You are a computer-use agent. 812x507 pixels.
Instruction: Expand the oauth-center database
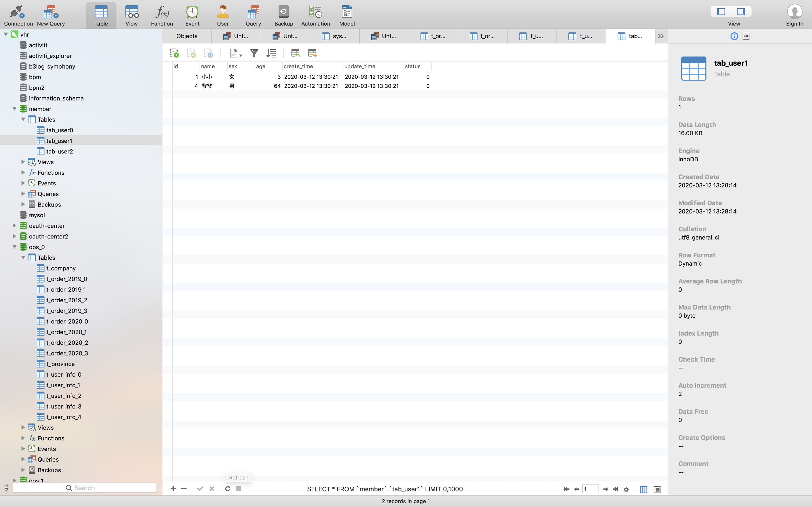pyautogui.click(x=15, y=226)
